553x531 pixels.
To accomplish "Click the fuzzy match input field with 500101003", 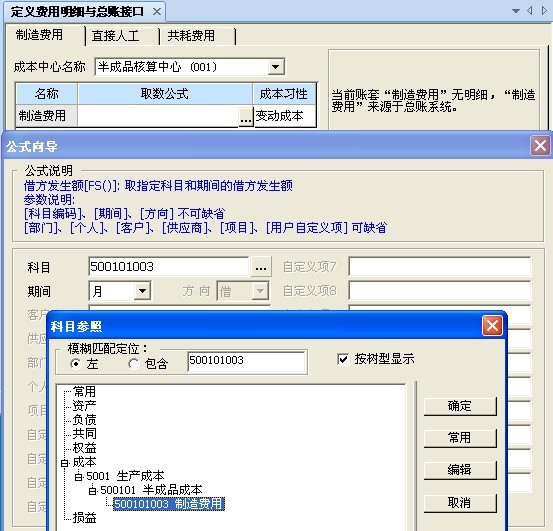I will (247, 361).
